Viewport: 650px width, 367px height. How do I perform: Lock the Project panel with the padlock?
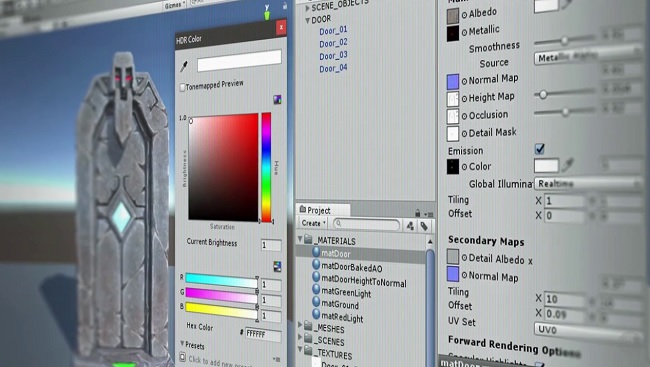pyautogui.click(x=417, y=213)
